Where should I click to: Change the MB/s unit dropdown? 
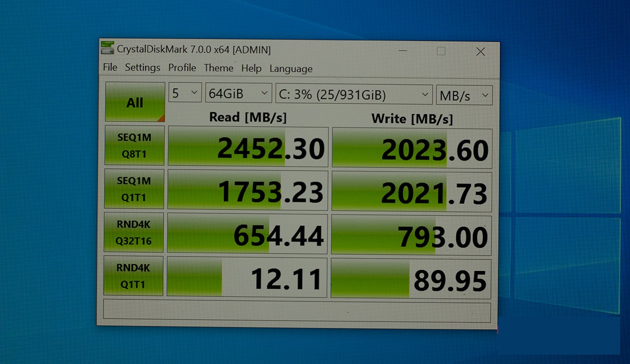tap(464, 95)
